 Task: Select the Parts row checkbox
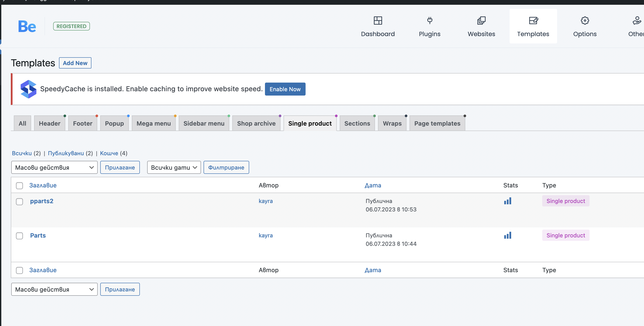click(x=19, y=236)
